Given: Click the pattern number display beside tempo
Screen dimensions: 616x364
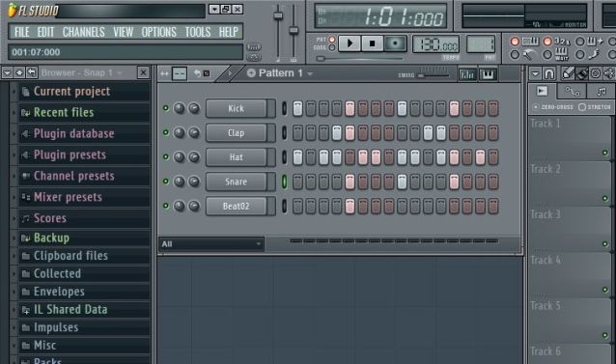Looking at the screenshot, I should coord(481,44).
